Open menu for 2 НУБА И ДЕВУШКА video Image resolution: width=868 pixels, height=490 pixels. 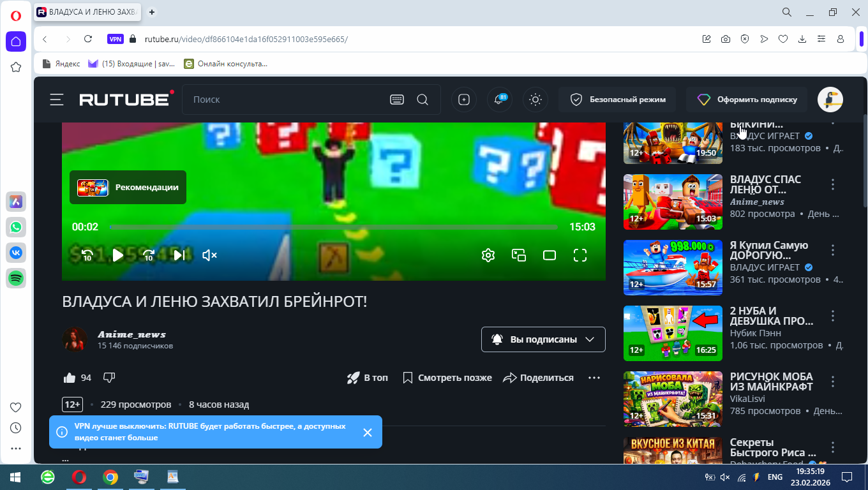[833, 316]
